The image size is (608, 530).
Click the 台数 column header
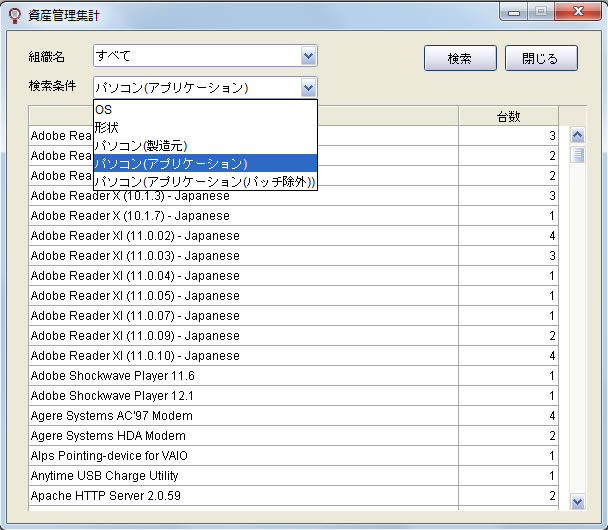tap(508, 116)
